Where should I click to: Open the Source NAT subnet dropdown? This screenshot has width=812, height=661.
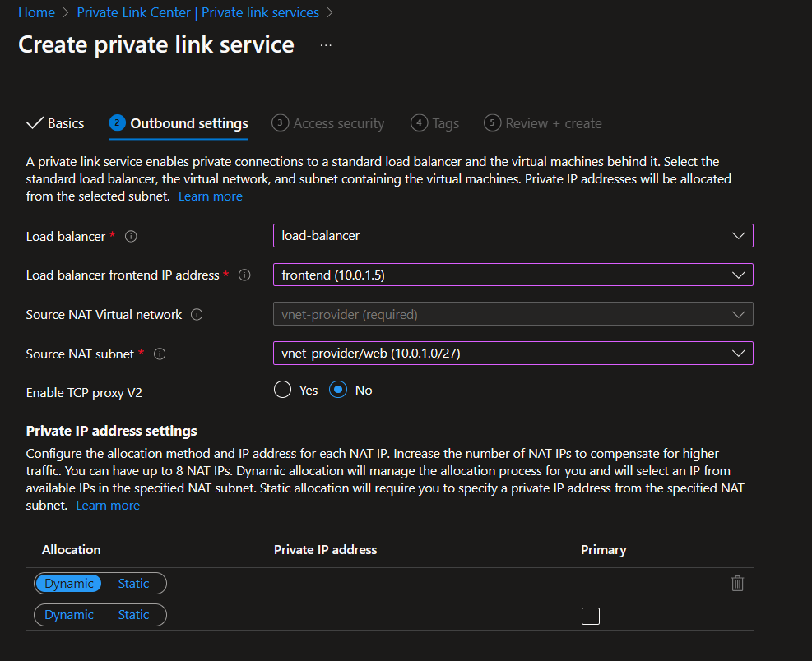click(513, 354)
